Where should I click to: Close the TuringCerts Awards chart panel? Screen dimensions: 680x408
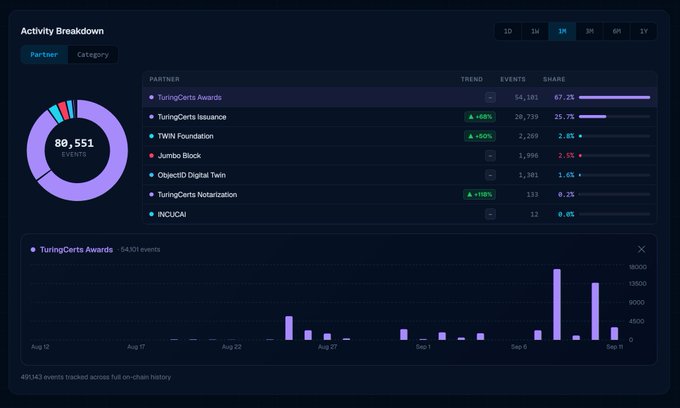point(641,249)
